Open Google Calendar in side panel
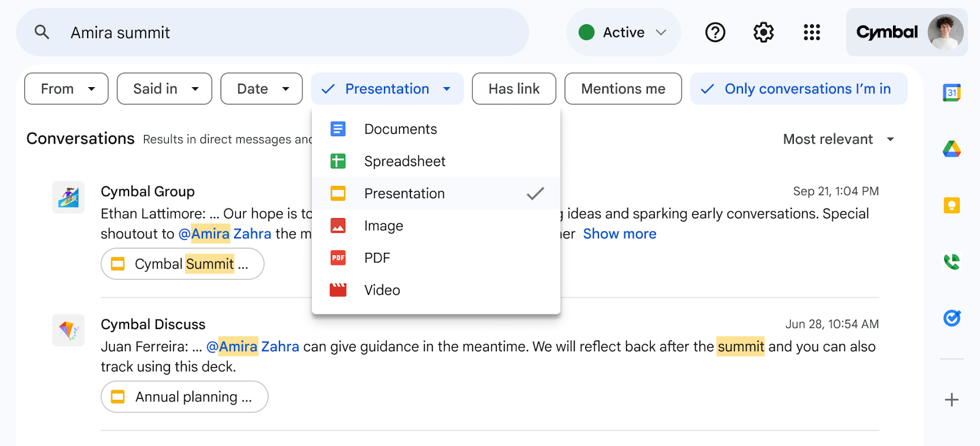This screenshot has height=446, width=980. pos(952,92)
